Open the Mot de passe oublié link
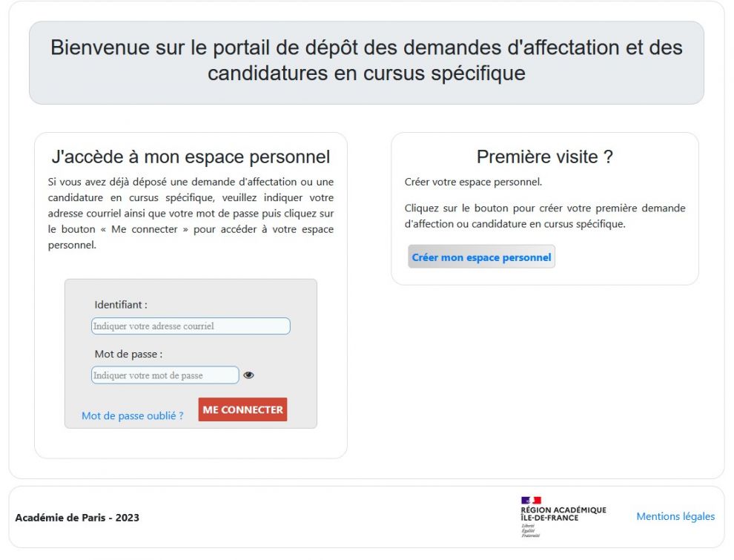 coord(133,416)
